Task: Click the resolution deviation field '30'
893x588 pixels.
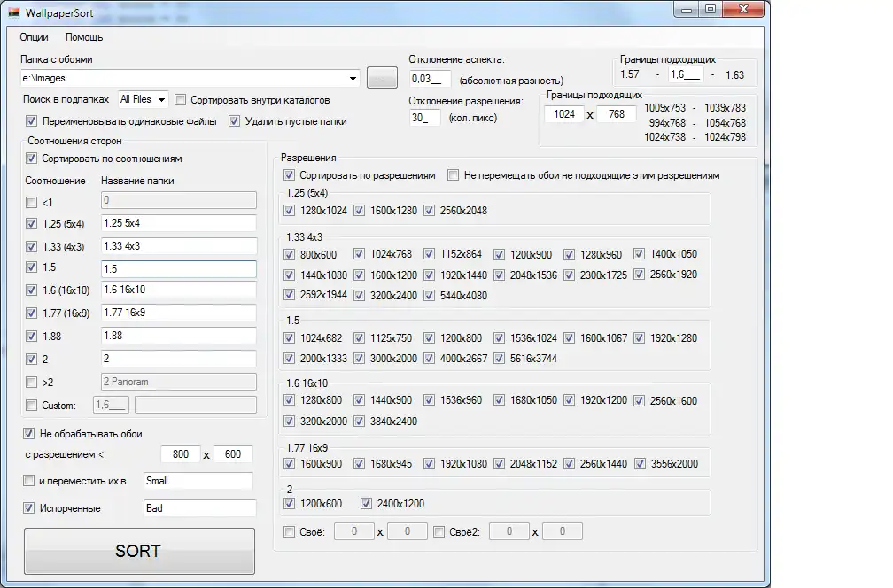Action: point(425,118)
